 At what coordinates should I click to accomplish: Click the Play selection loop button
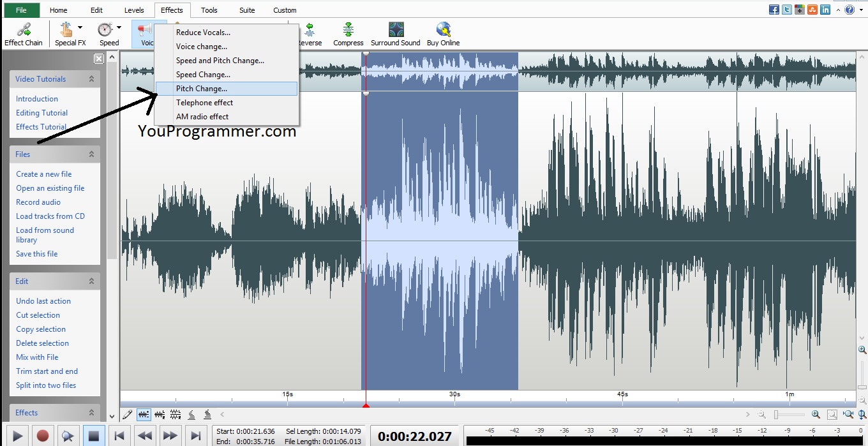(68, 436)
